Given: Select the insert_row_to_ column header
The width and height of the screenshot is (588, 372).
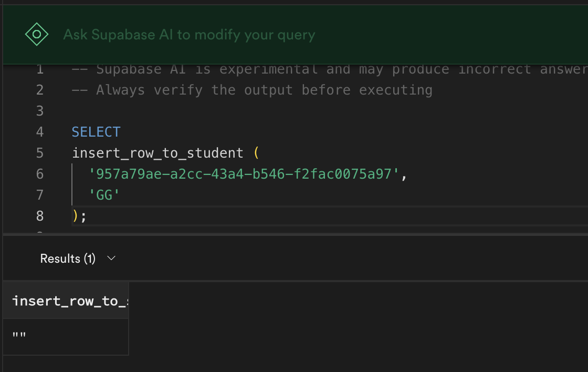Looking at the screenshot, I should point(66,301).
